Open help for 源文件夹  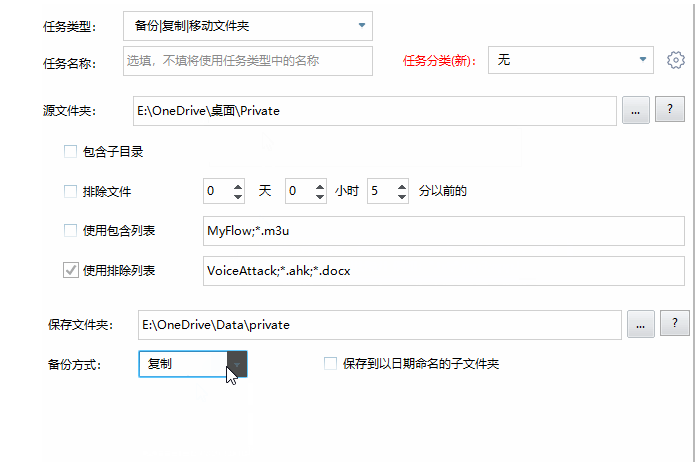(670, 109)
